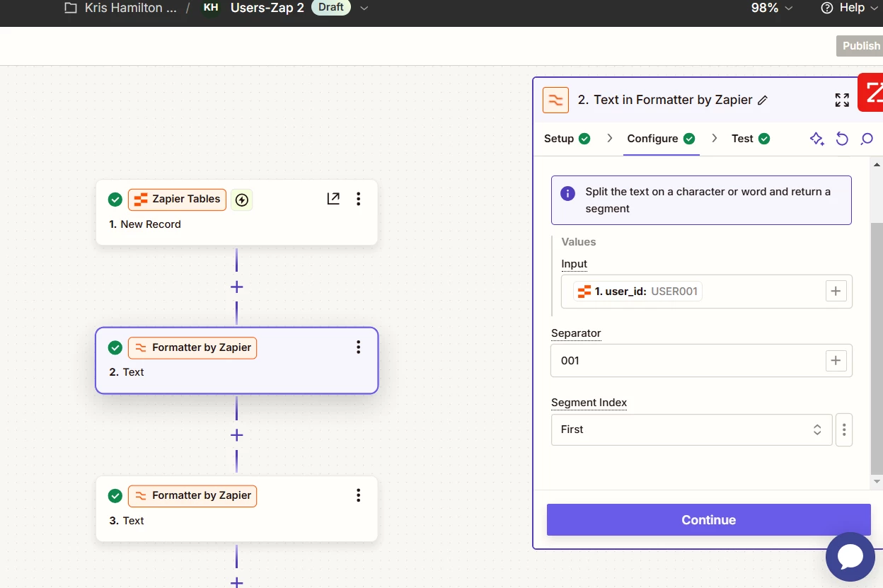883x588 pixels.
Task: Open the Segment Index options menu dots
Action: (x=844, y=430)
